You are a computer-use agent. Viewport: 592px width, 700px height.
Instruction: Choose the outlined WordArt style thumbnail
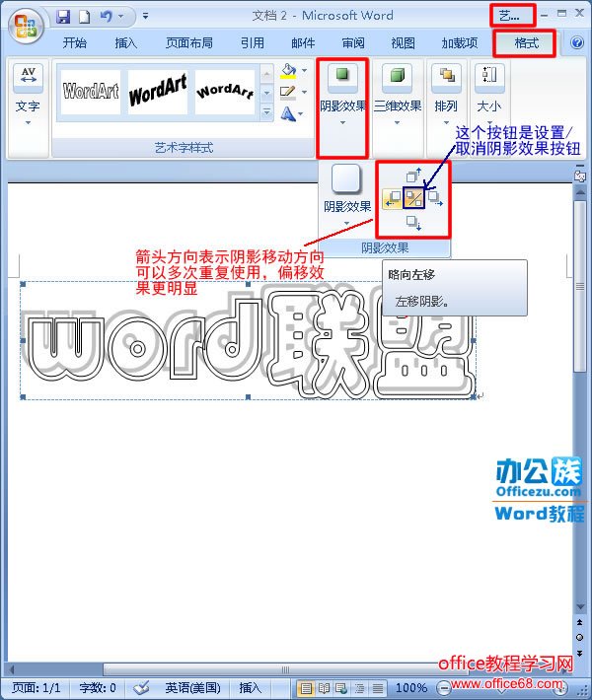(x=91, y=92)
